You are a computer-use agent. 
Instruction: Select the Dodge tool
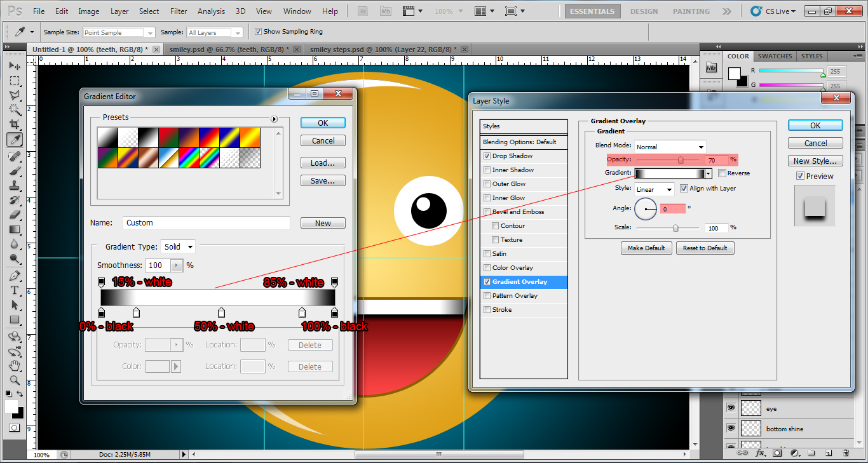coord(15,258)
